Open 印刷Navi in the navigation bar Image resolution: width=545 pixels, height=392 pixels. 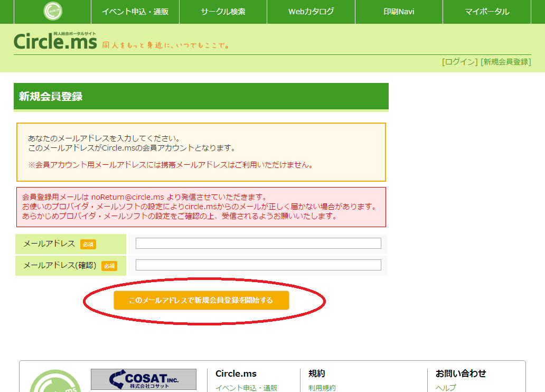click(x=399, y=12)
